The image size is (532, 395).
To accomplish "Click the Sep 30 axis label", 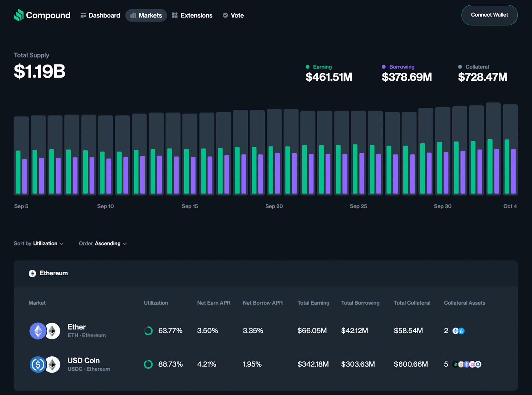I will [443, 206].
